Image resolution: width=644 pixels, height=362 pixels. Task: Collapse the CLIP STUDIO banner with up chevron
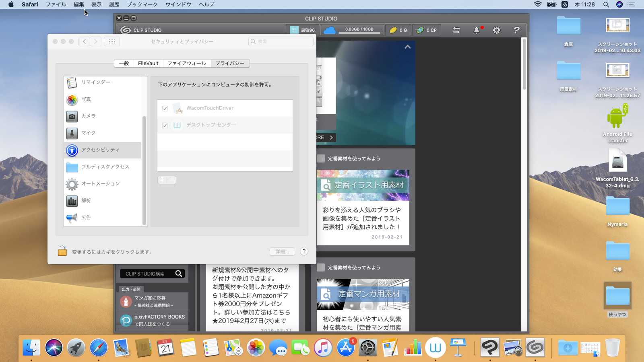tap(408, 47)
